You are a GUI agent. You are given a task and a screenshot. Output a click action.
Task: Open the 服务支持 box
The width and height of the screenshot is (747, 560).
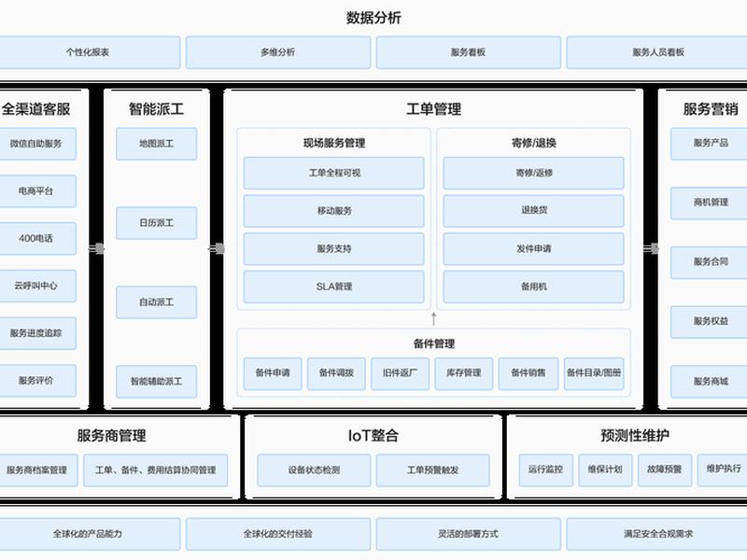[x=334, y=248]
